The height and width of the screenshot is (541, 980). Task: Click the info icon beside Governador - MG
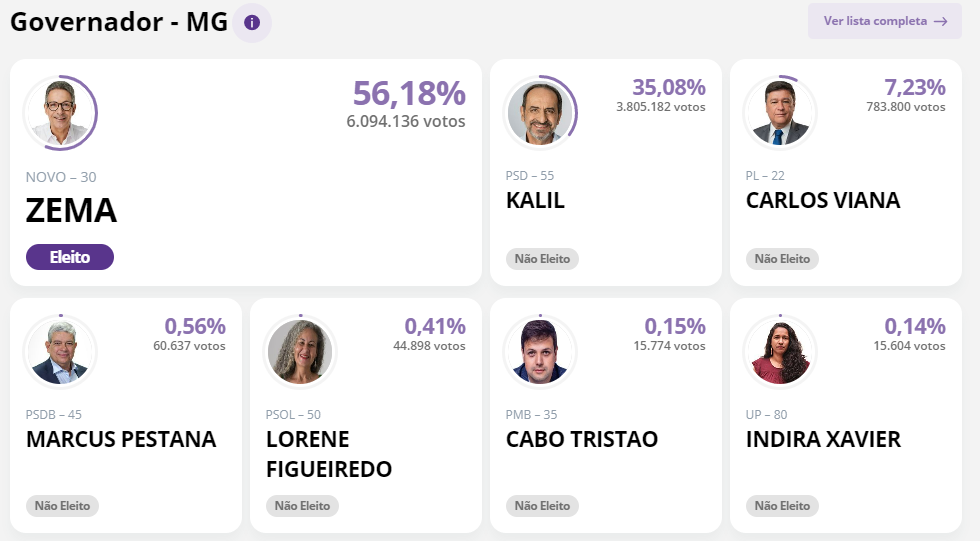pyautogui.click(x=252, y=22)
